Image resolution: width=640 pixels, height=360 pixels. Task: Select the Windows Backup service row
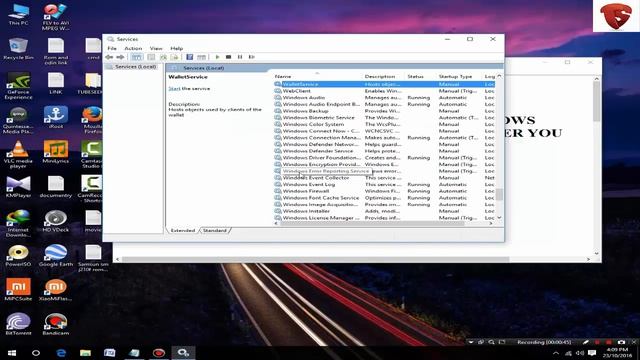click(384, 111)
